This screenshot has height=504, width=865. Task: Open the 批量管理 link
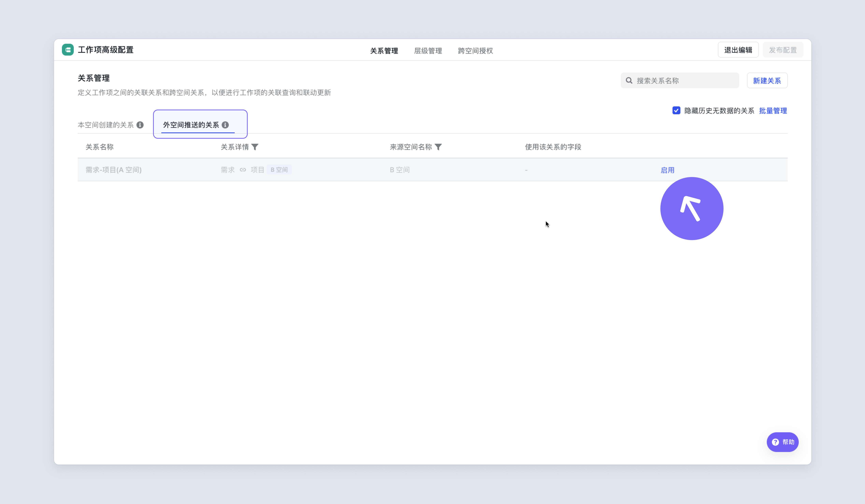point(773,110)
